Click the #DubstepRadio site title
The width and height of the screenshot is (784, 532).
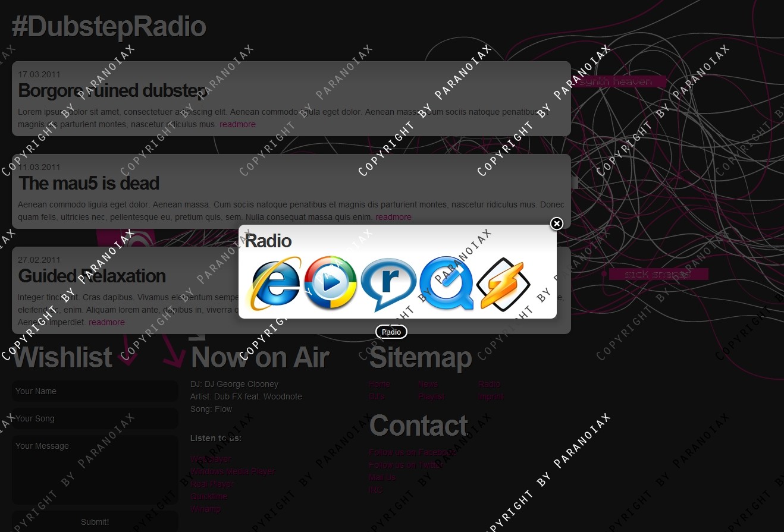109,27
